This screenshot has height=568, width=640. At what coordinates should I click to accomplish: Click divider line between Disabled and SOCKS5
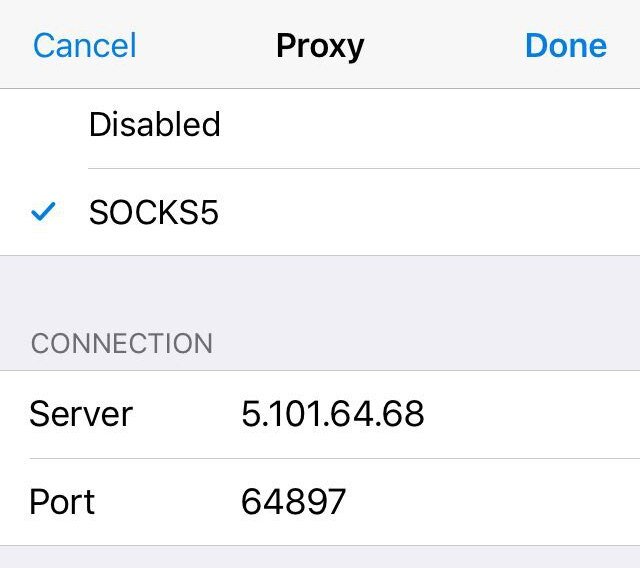[364, 168]
